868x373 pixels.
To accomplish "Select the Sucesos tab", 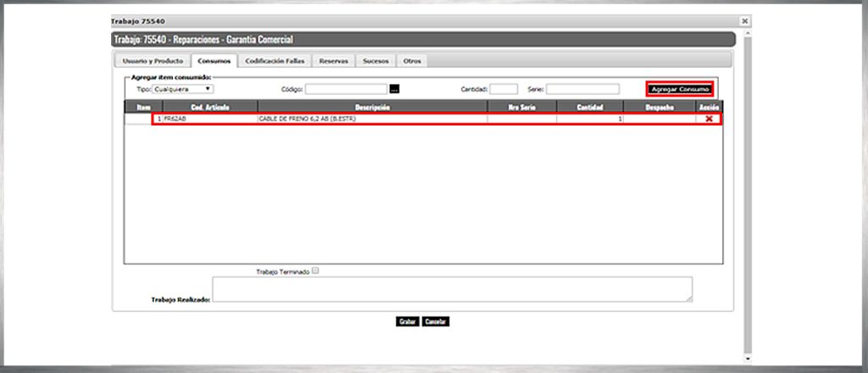I will pos(376,61).
